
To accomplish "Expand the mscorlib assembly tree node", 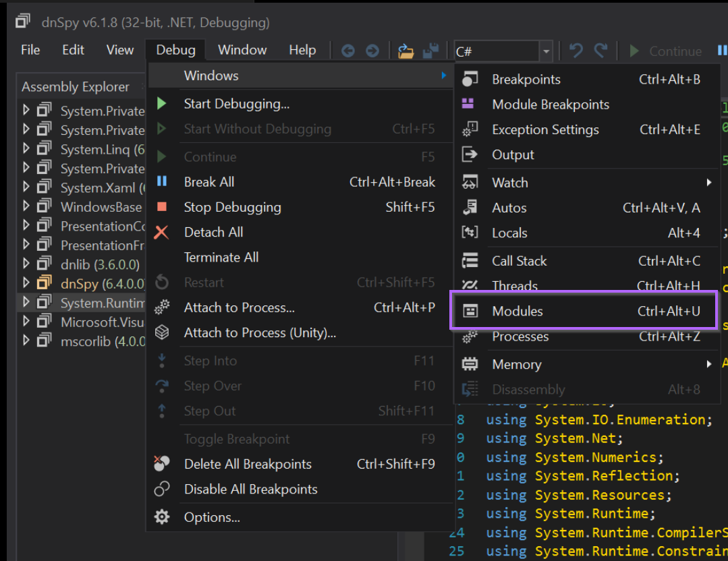I will (x=26, y=341).
